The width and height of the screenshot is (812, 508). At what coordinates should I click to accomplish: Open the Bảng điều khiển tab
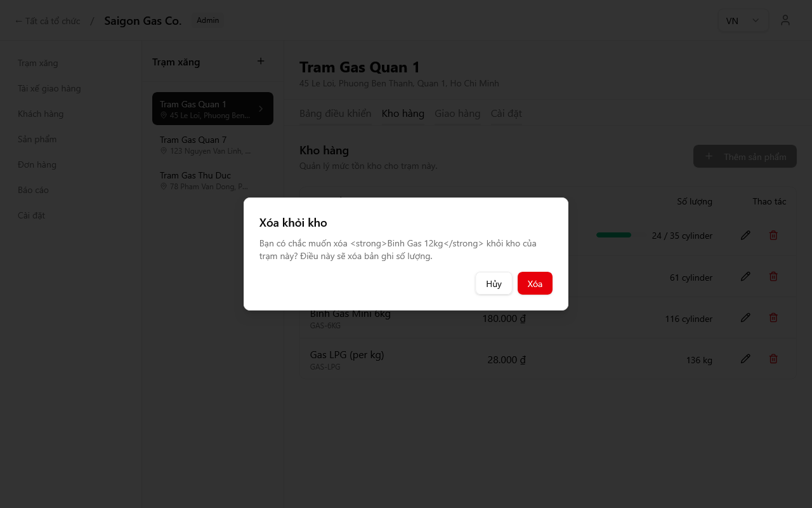(335, 114)
